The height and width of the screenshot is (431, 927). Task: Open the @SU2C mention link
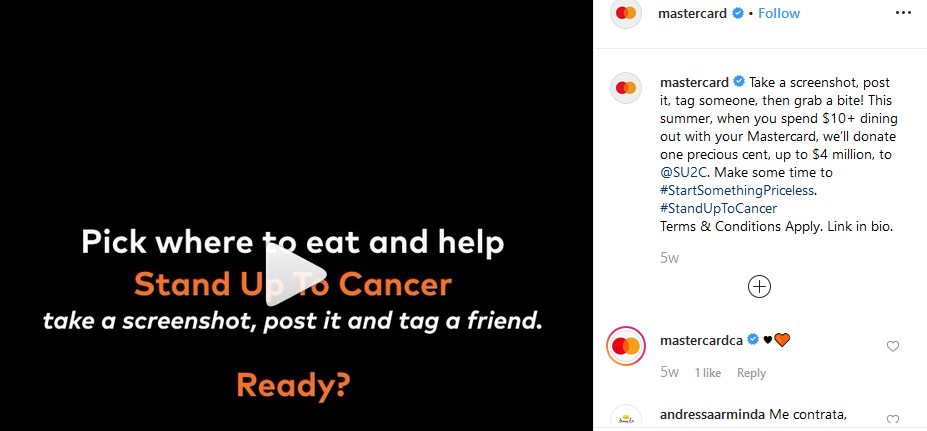(x=683, y=173)
